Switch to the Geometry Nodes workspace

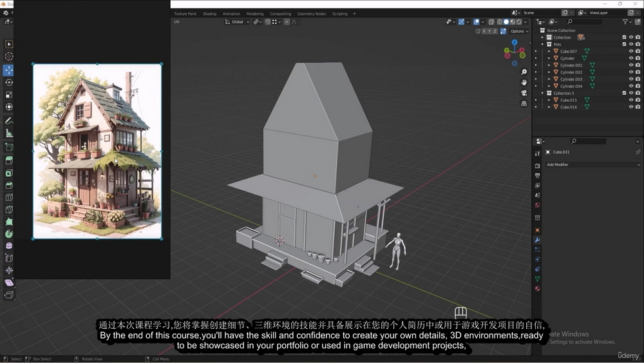coord(312,14)
